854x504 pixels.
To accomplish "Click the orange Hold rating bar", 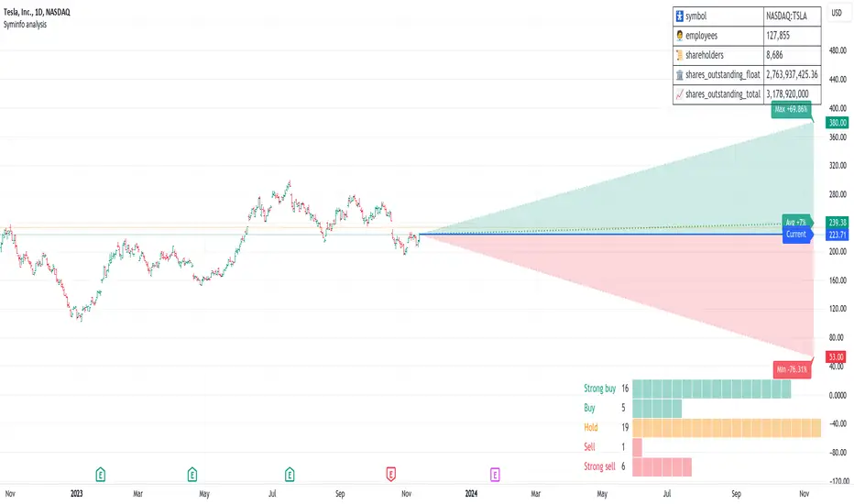I will click(726, 427).
